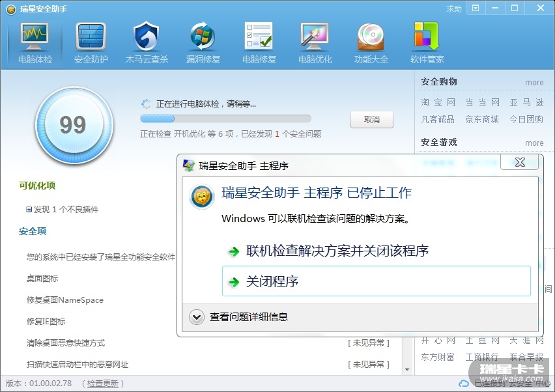
Task: Click the cloud security center status icon
Action: [x=464, y=383]
